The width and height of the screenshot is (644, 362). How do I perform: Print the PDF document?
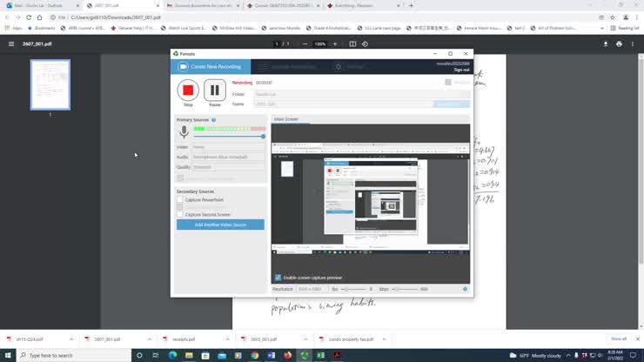619,44
